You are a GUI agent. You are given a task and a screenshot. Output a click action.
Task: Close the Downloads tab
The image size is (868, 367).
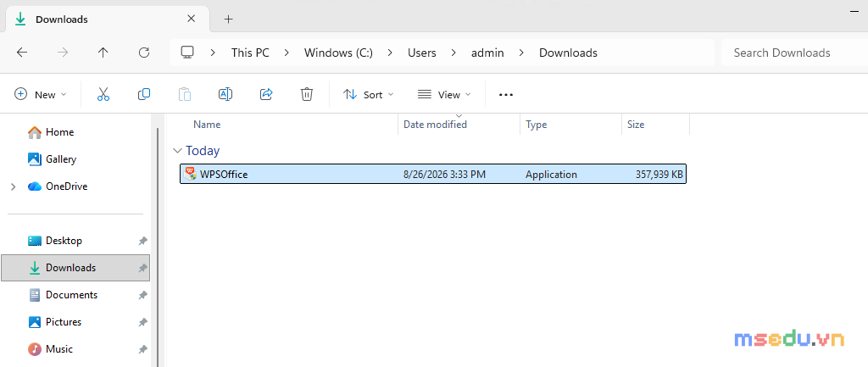pyautogui.click(x=191, y=19)
